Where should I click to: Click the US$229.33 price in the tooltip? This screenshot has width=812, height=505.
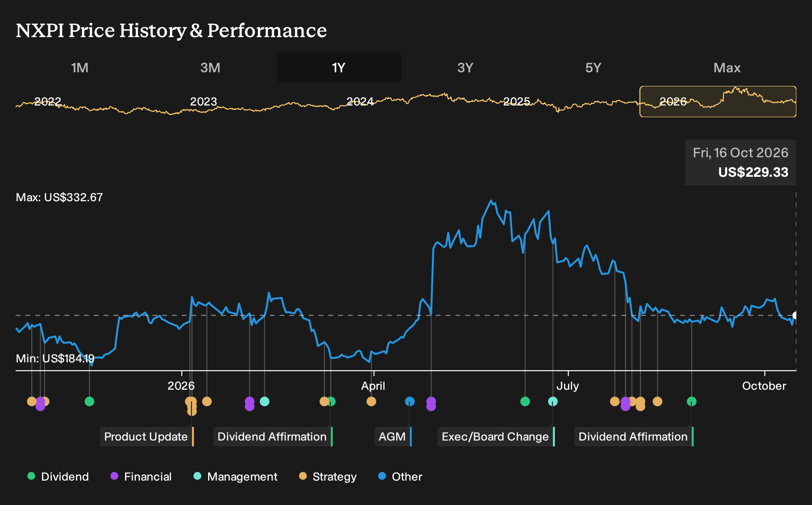[x=753, y=172]
